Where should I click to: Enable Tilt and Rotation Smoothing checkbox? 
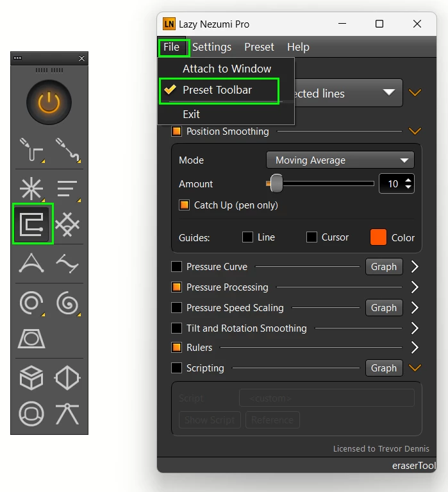(176, 328)
